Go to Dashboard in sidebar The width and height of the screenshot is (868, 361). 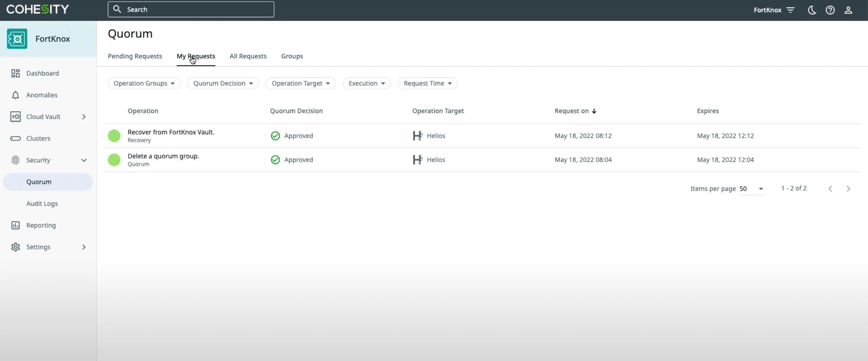click(x=42, y=73)
